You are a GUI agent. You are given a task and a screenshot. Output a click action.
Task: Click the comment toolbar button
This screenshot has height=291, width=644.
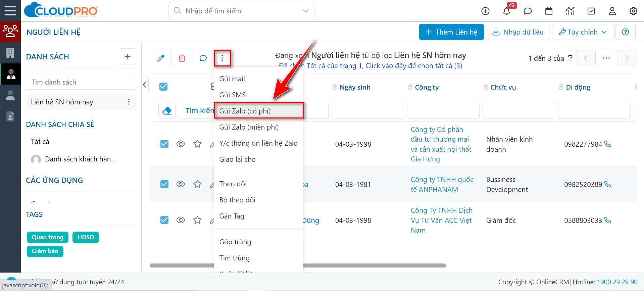coord(203,58)
